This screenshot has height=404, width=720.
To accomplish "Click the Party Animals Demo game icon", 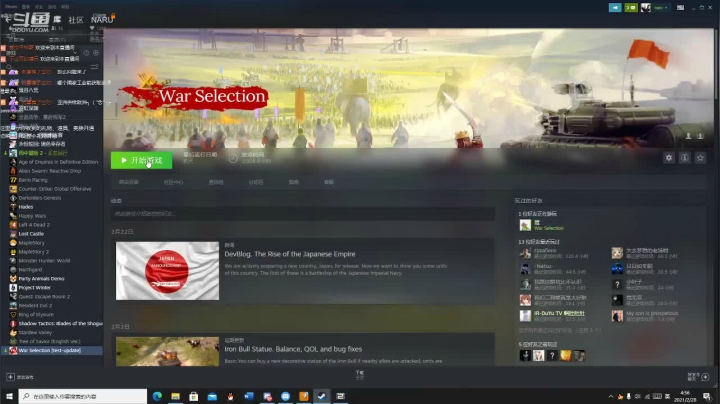I will point(13,278).
